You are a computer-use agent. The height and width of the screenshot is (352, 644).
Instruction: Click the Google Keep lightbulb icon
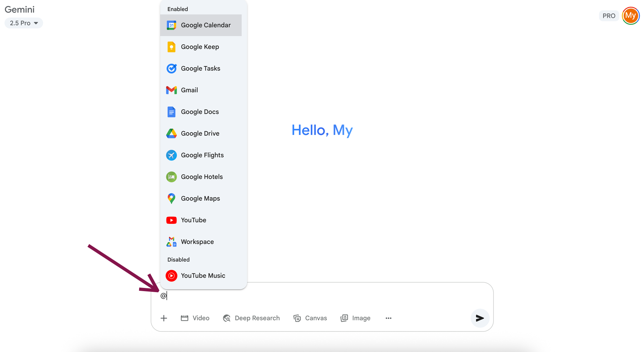tap(171, 47)
